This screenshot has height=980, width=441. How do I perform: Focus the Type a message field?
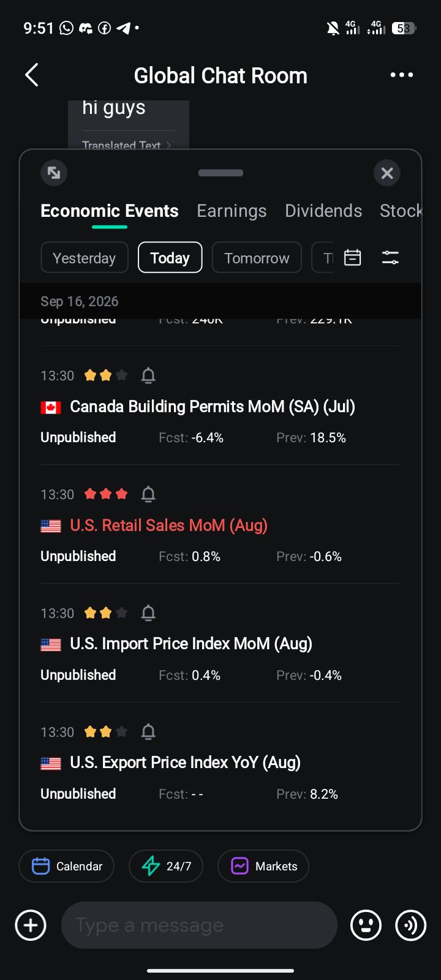[199, 925]
